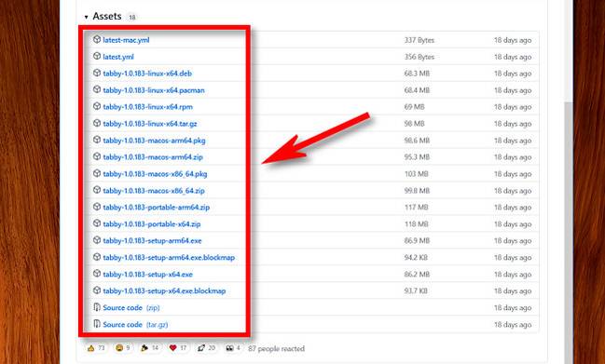Toggle heart reaction with 17
605x364 pixels.
(x=178, y=348)
